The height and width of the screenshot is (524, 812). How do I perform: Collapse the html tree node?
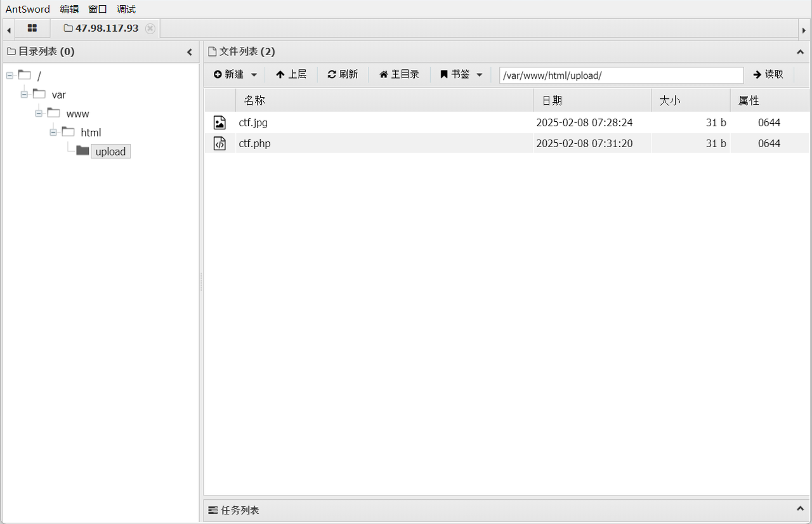(53, 133)
